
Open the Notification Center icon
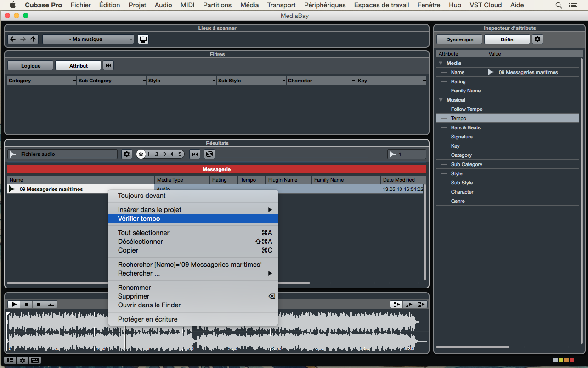(573, 5)
